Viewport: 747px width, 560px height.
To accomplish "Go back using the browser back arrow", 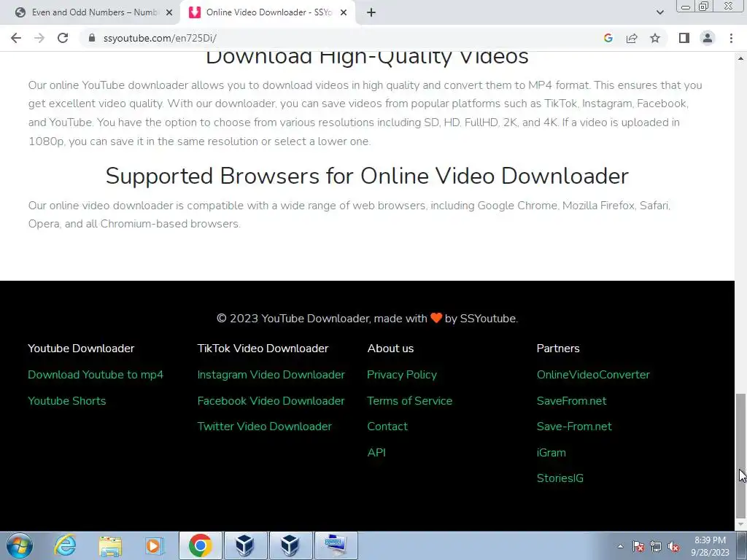I will 16,38.
